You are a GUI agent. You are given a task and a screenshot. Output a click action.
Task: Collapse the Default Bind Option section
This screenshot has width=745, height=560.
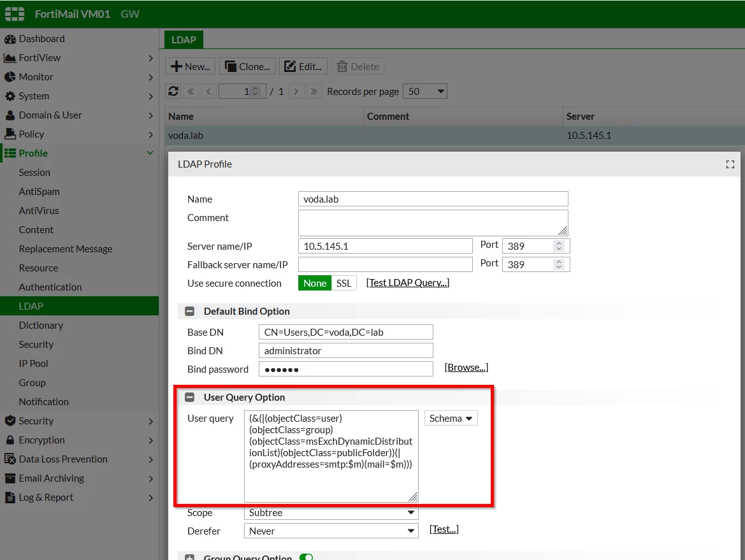(189, 312)
